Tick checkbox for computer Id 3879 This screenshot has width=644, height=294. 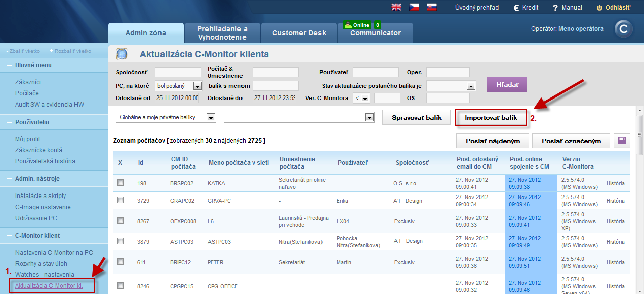point(120,241)
